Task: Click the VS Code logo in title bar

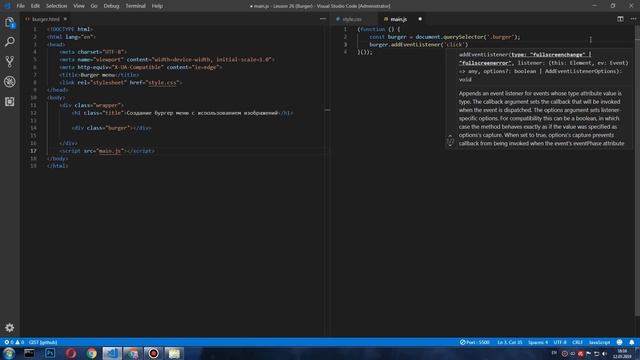Action: pyautogui.click(x=7, y=6)
